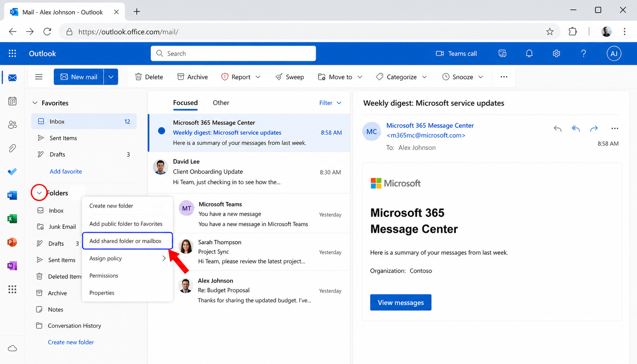
Task: Open the People contacts icon
Action: (12, 125)
